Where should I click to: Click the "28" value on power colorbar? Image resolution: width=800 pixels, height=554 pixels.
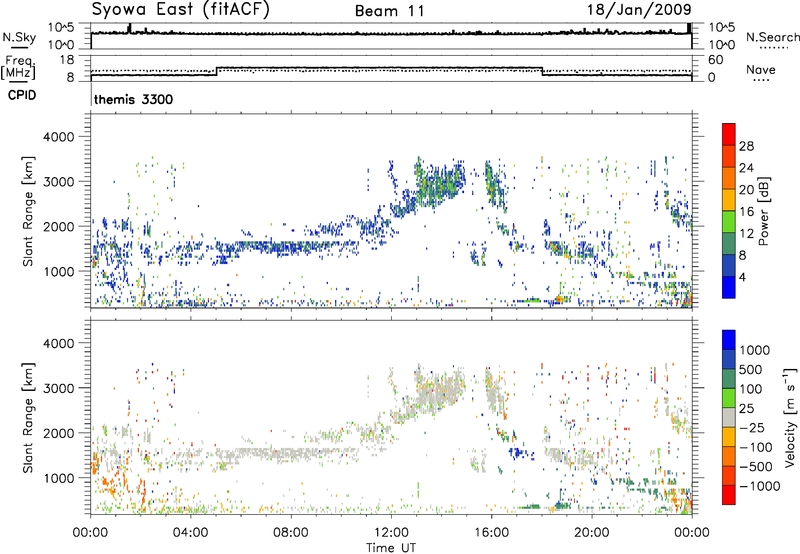tap(746, 146)
